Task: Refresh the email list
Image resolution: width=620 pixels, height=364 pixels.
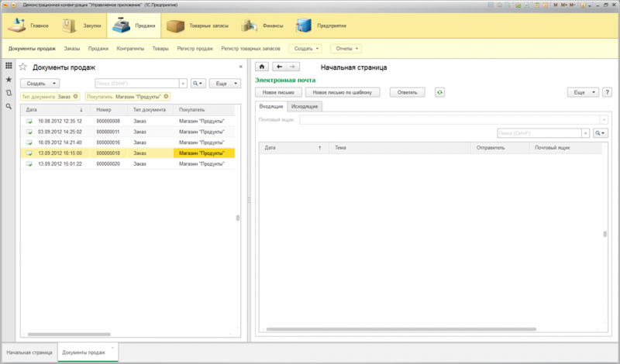Action: point(439,92)
